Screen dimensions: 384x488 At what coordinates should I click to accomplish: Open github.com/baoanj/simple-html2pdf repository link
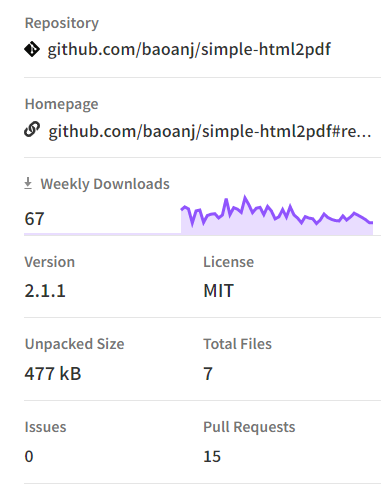(x=189, y=49)
